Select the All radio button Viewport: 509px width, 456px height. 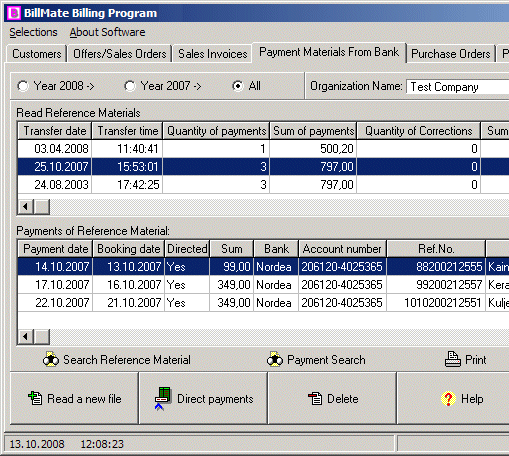point(238,86)
